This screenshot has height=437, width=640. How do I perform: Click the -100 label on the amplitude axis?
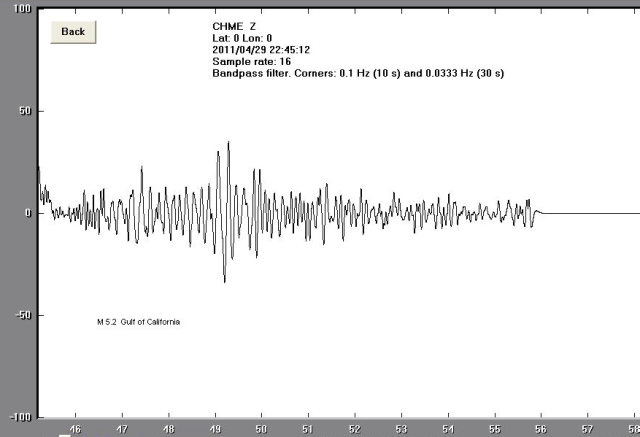click(20, 417)
